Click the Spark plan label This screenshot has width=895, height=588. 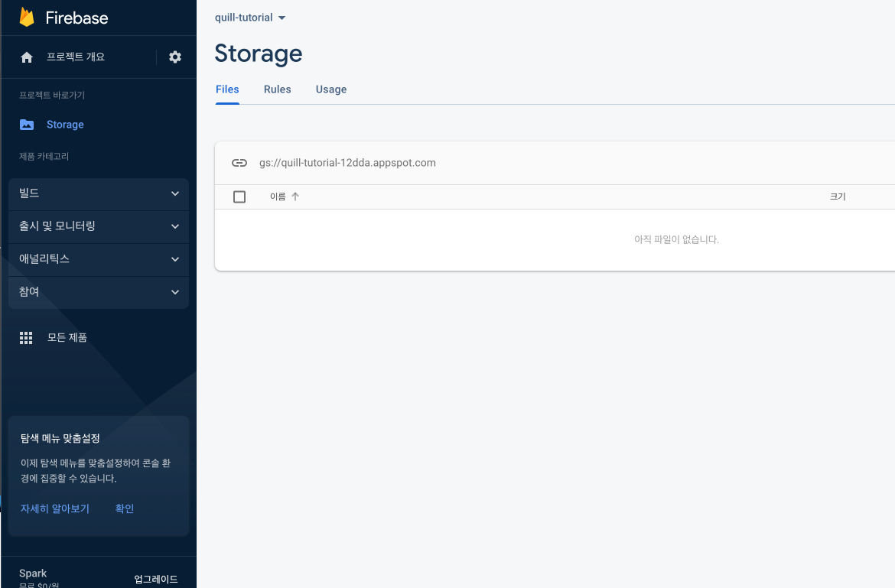[33, 573]
